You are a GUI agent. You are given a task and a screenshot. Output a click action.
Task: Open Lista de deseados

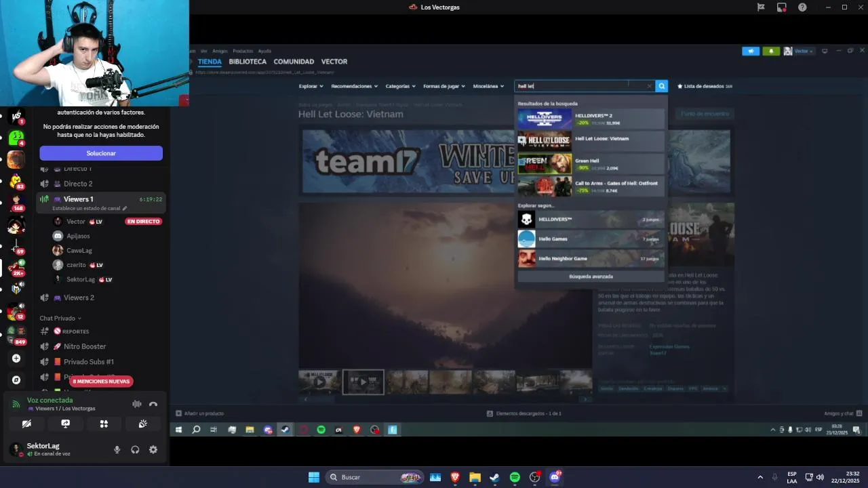(x=705, y=86)
